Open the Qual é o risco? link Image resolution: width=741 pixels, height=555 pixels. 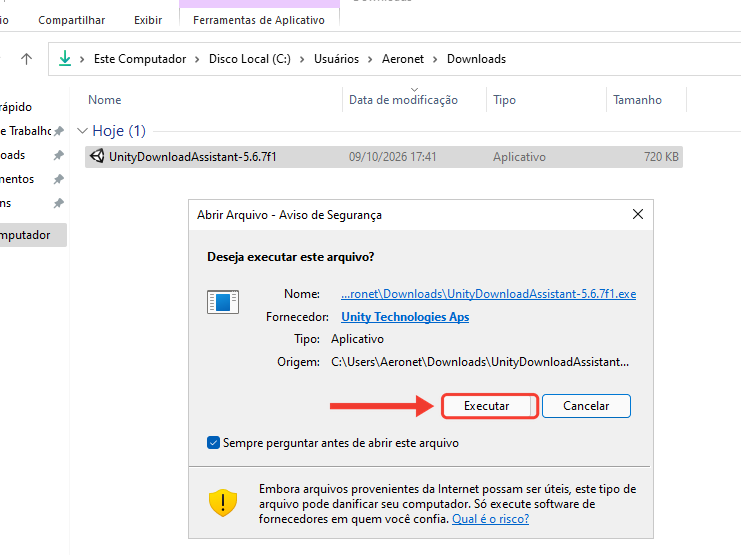click(x=491, y=519)
